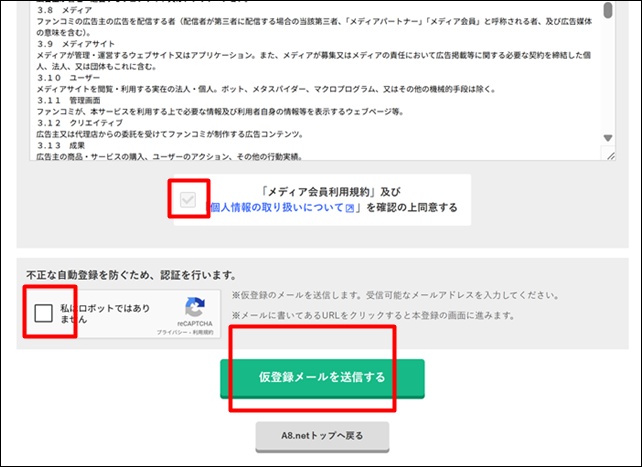Check the terms agreement checkbox
The width and height of the screenshot is (642, 467).
187,200
